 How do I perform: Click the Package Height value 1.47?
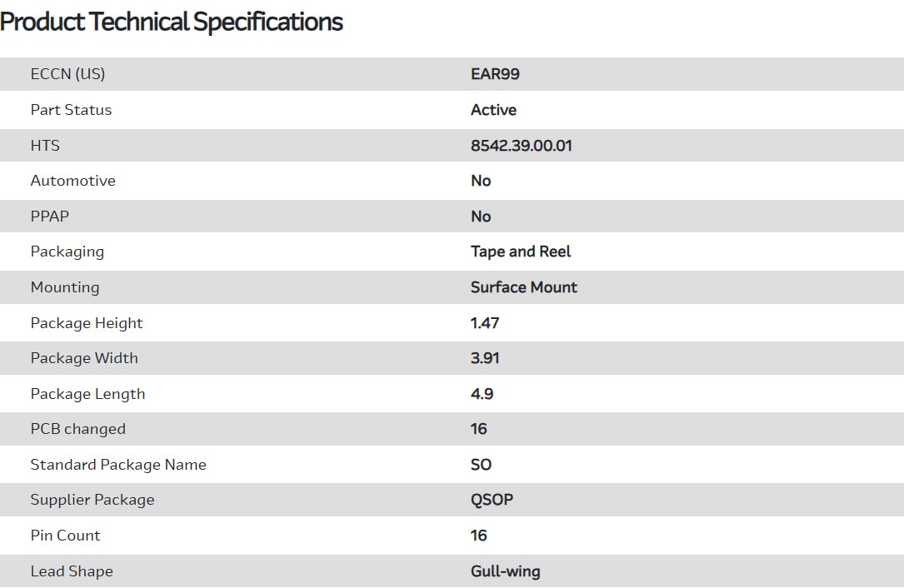pos(485,323)
